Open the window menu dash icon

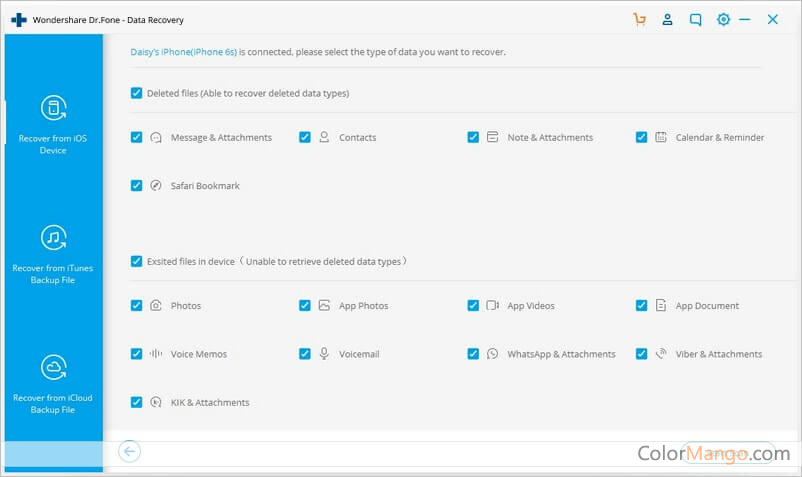pos(748,19)
